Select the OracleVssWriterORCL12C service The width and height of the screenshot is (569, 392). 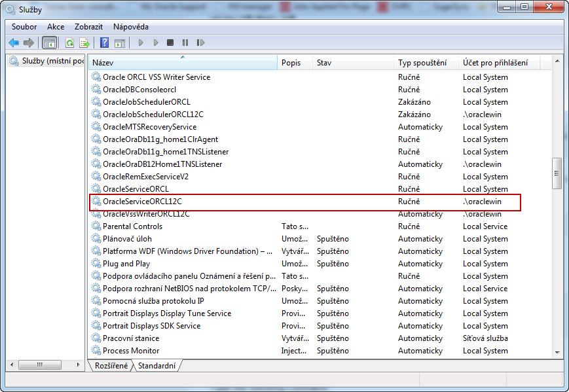coord(146,214)
